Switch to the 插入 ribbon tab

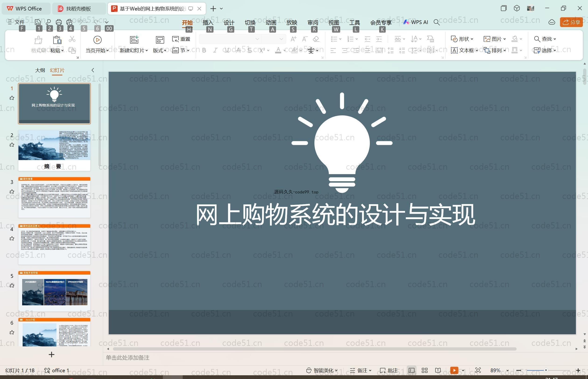(x=208, y=22)
